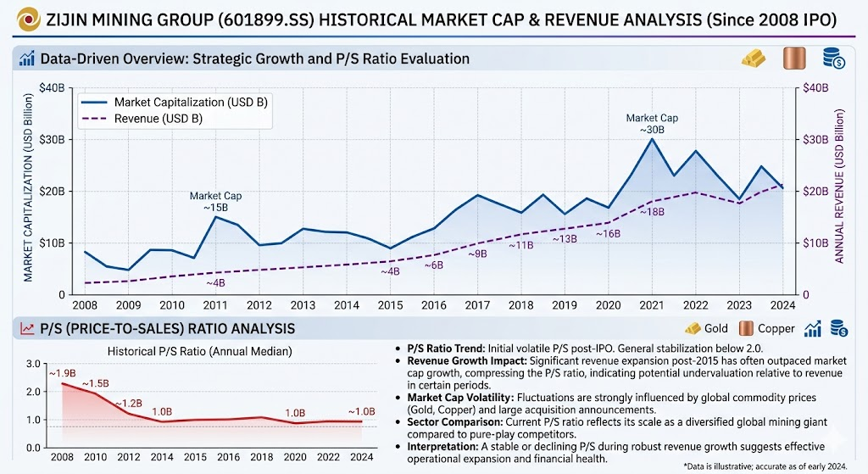Click the 'Sector Comparison:' bullet heading
Image resolution: width=868 pixels, height=474 pixels.
point(455,422)
